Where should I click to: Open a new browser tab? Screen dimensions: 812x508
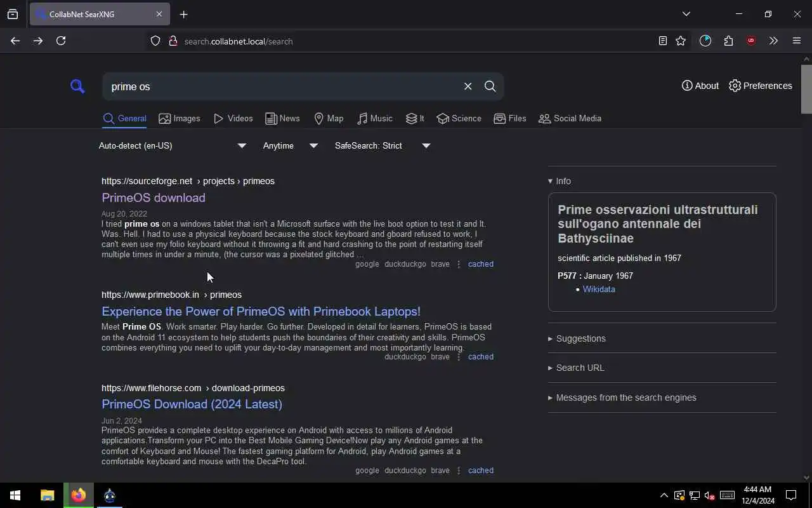coord(183,14)
